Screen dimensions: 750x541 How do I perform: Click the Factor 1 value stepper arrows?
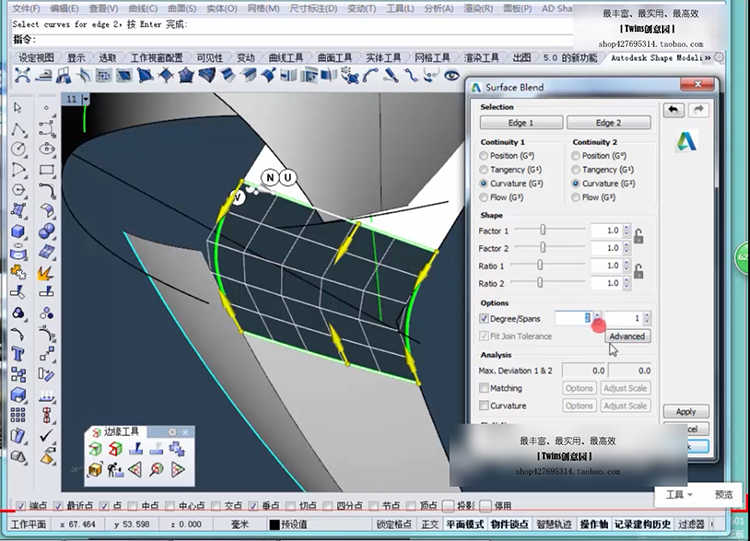(626, 230)
